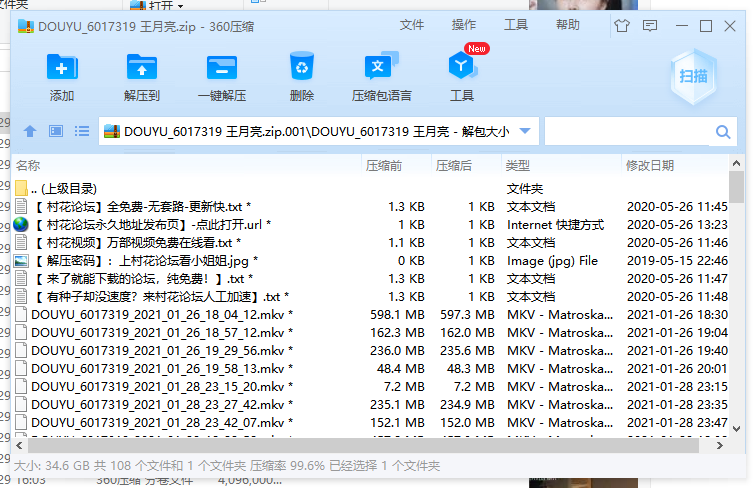Go up one folder with the up arrow
Viewport: 756px width, 488px height.
coord(30,131)
